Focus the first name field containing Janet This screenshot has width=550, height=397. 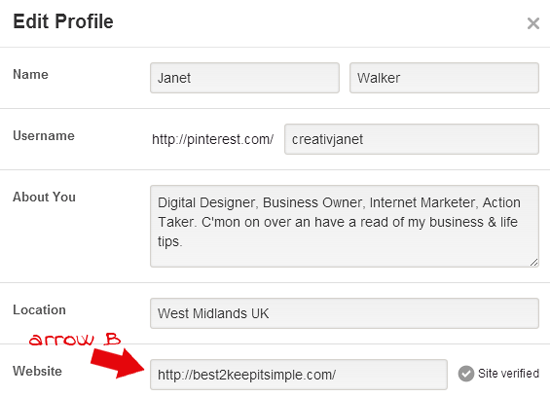245,78
